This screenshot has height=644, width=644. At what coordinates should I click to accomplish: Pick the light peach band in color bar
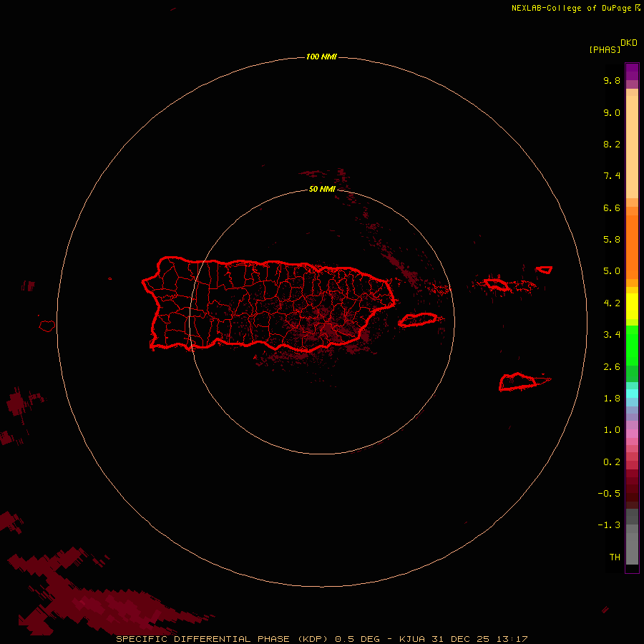point(632,147)
